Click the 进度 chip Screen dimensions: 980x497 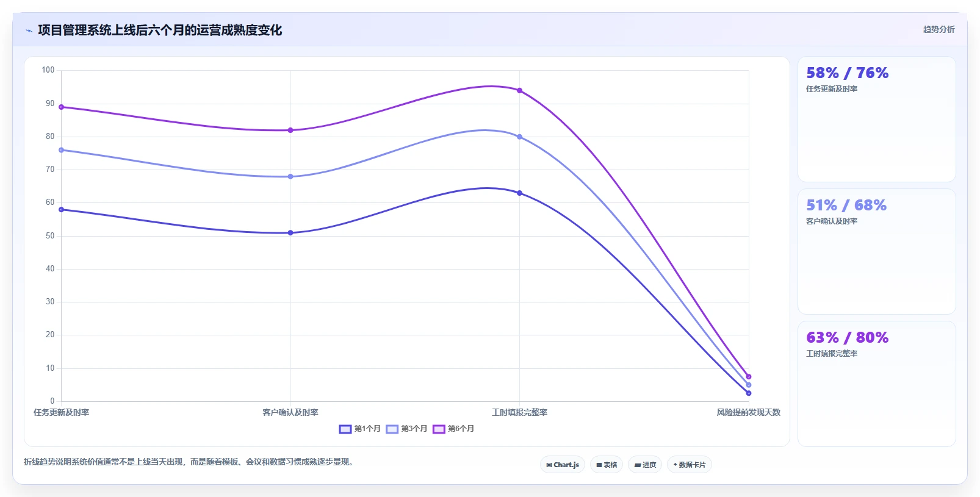645,465
